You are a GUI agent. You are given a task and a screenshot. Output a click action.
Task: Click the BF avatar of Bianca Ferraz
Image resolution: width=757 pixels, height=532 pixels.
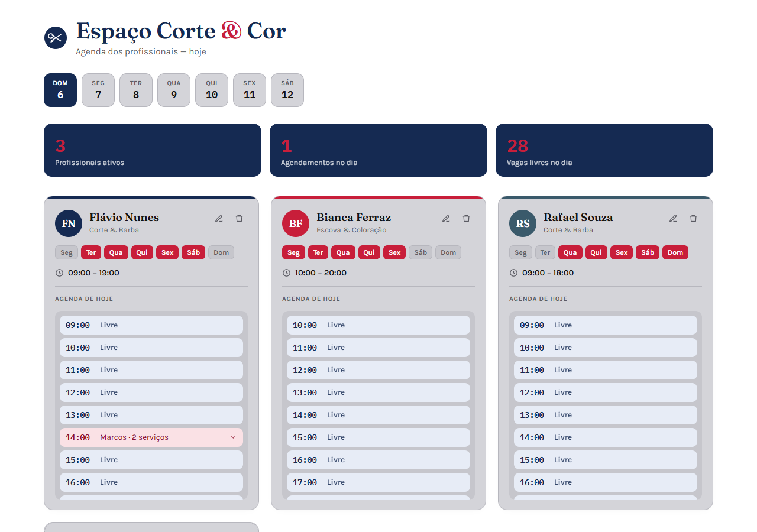(x=296, y=223)
